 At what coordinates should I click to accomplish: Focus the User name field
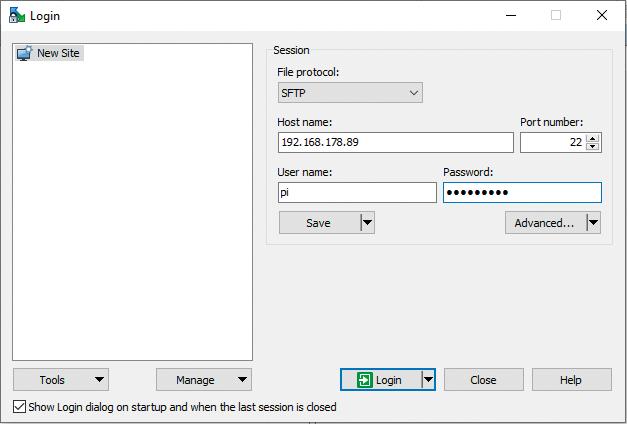357,192
